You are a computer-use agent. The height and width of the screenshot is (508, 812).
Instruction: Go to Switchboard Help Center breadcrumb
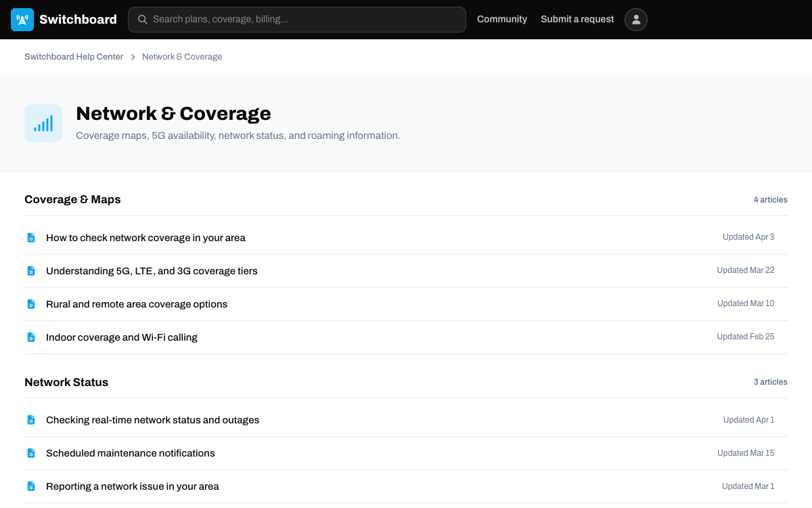click(x=74, y=57)
